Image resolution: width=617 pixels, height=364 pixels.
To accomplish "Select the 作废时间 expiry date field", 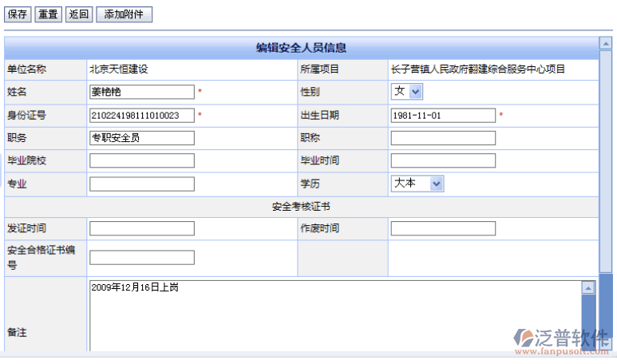I will point(443,228).
